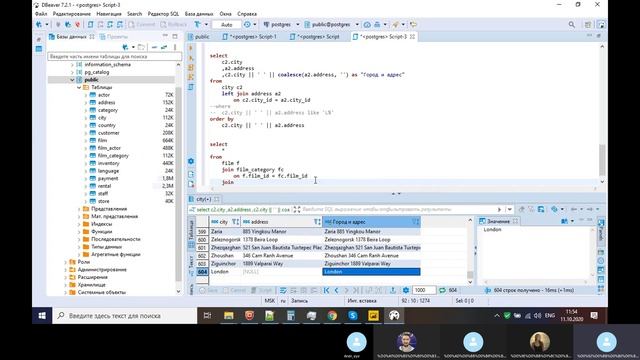Toggle the Auto commit mode field
This screenshot has width=640, height=360.
pyautogui.click(x=227, y=24)
